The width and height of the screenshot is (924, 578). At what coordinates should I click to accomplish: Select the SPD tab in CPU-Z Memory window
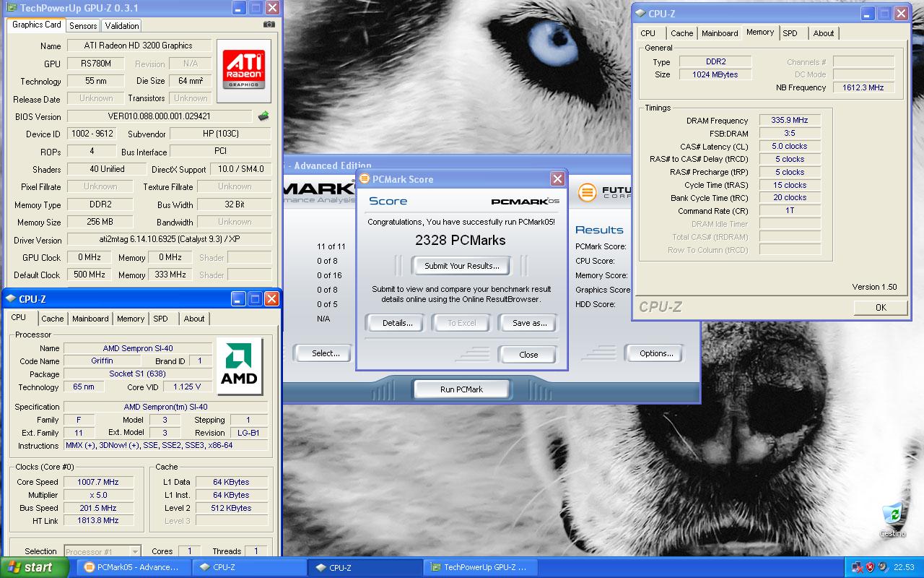[x=790, y=33]
